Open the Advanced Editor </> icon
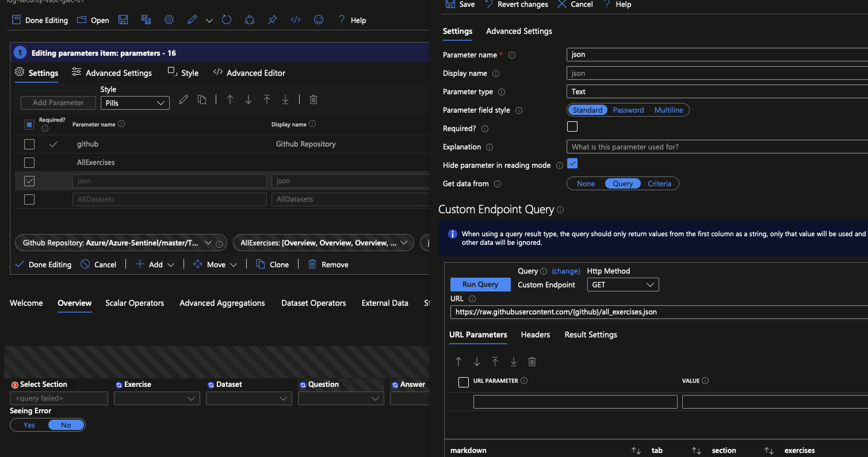868x457 pixels. click(x=295, y=20)
